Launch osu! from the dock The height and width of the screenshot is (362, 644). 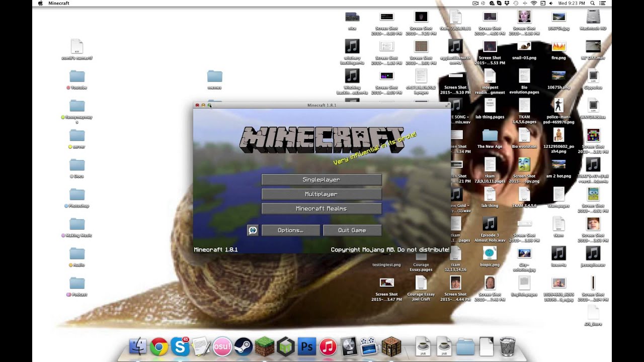coord(222,346)
